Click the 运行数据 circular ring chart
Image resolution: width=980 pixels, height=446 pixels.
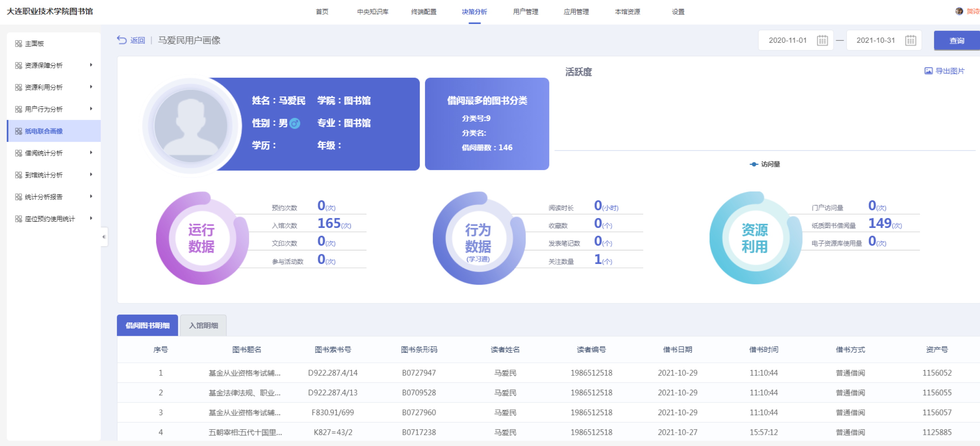[201, 238]
